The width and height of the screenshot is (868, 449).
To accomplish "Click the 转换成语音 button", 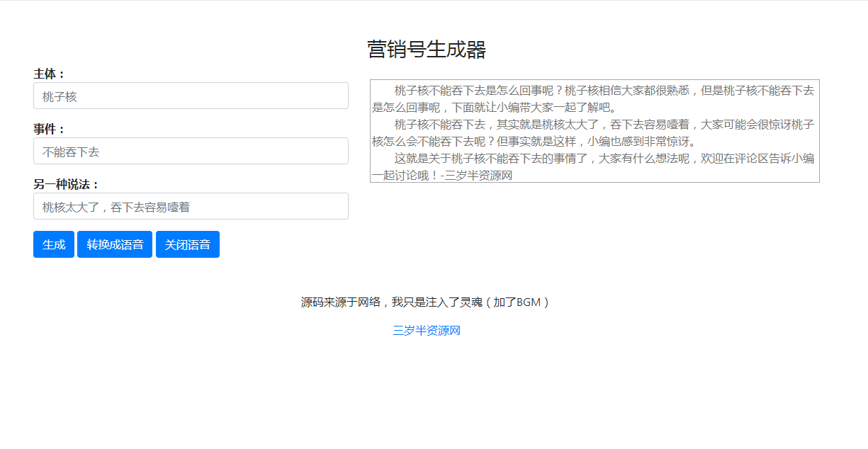I will pos(115,245).
